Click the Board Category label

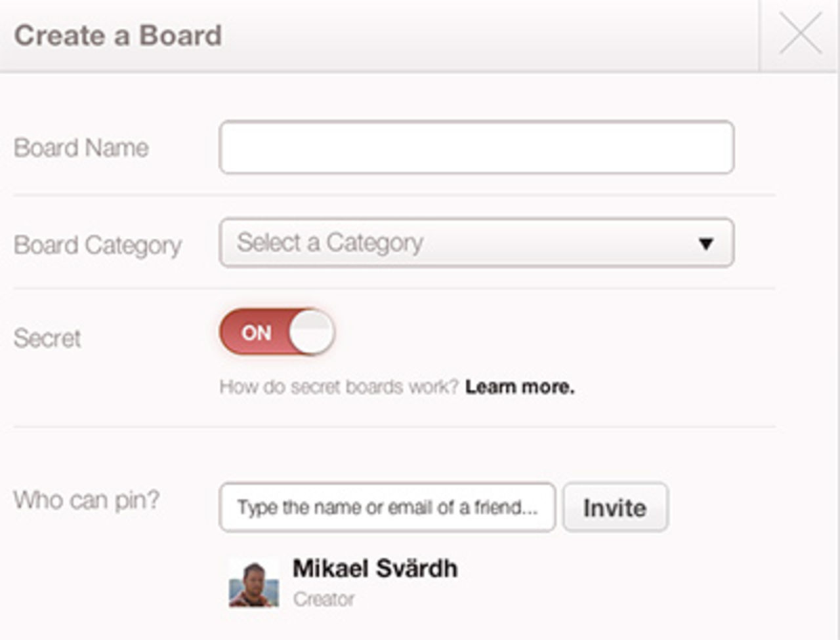pos(98,245)
